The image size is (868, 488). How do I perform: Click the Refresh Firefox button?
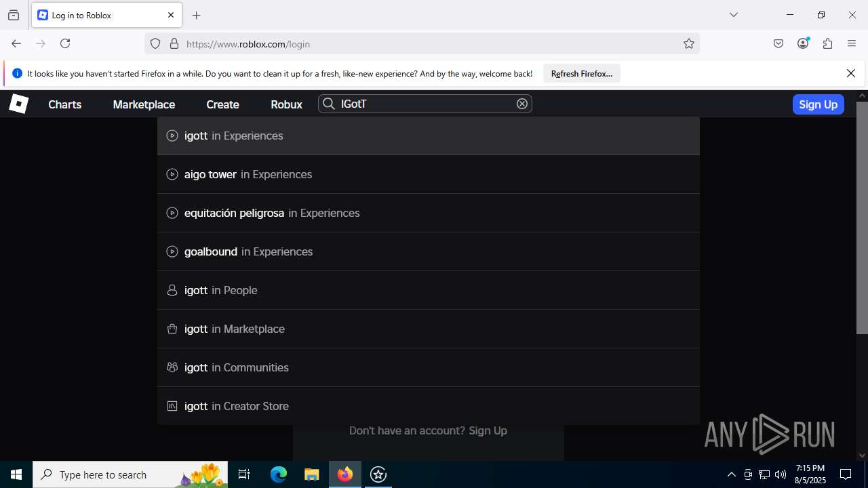tap(582, 73)
